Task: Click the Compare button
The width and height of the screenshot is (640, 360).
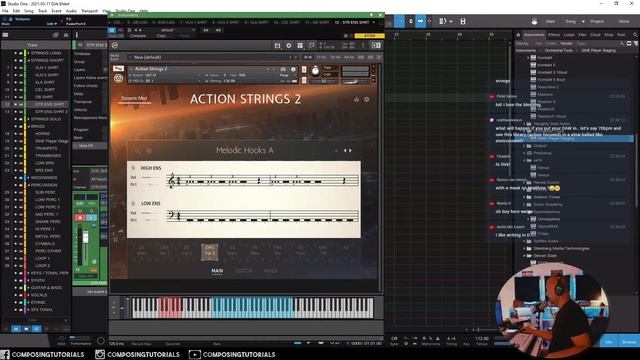Action: [138, 36]
